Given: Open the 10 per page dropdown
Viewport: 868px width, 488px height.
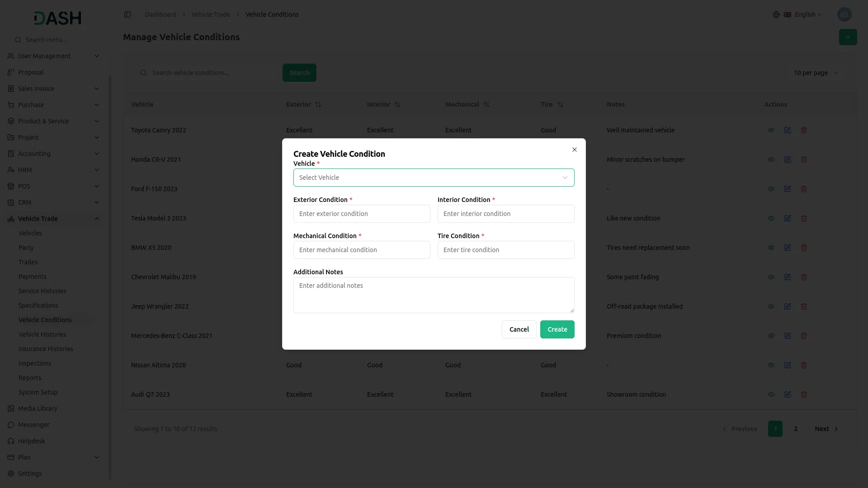Looking at the screenshot, I should pos(816,73).
